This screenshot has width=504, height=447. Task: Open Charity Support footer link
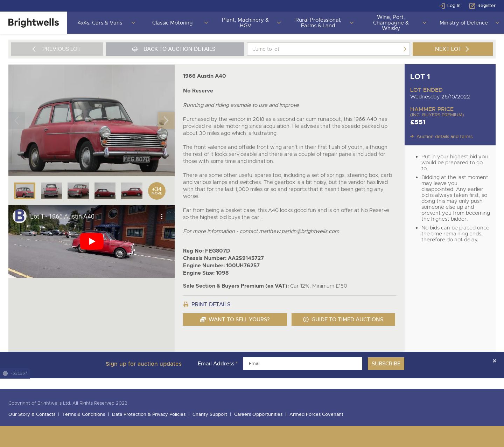210,414
